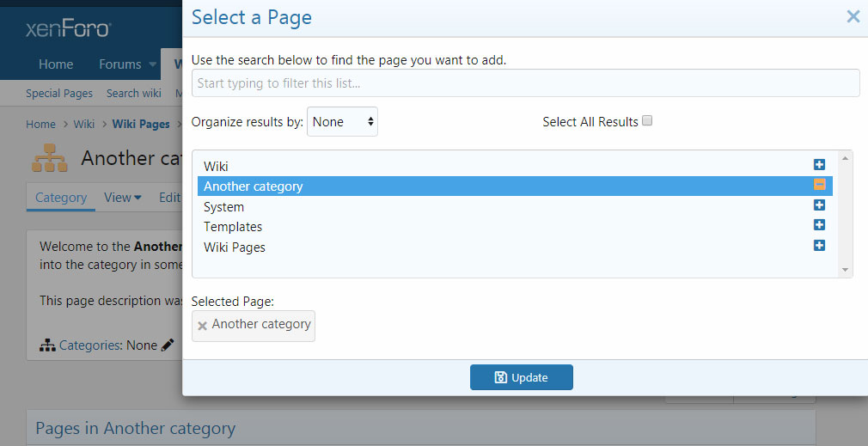
Task: Click the plus icon beside Wiki
Action: (x=819, y=165)
